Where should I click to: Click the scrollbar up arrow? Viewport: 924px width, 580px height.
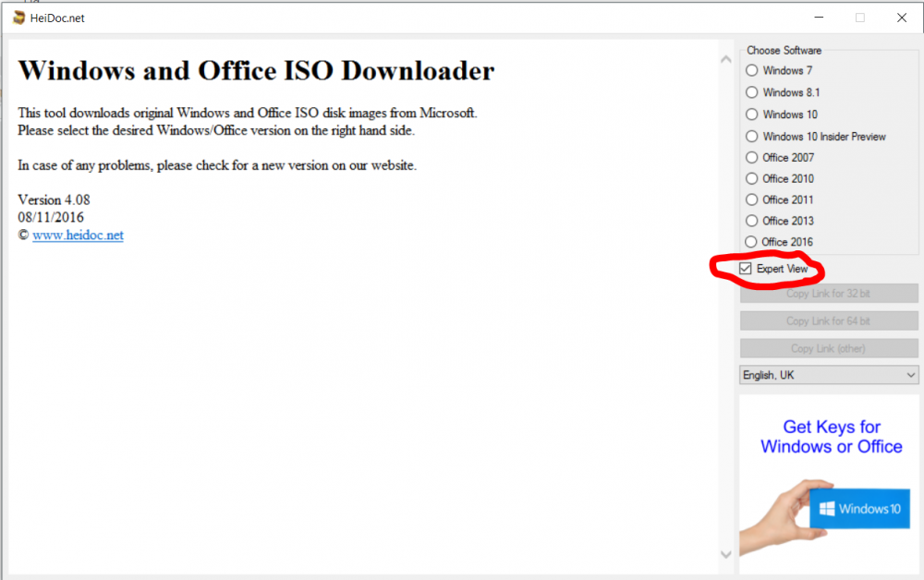pyautogui.click(x=726, y=58)
